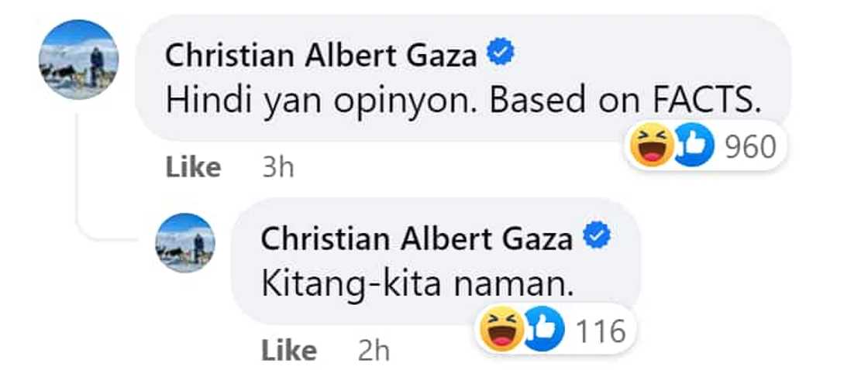This screenshot has width=868, height=370.
Task: Click the verified badge on top comment
Action: [x=501, y=52]
